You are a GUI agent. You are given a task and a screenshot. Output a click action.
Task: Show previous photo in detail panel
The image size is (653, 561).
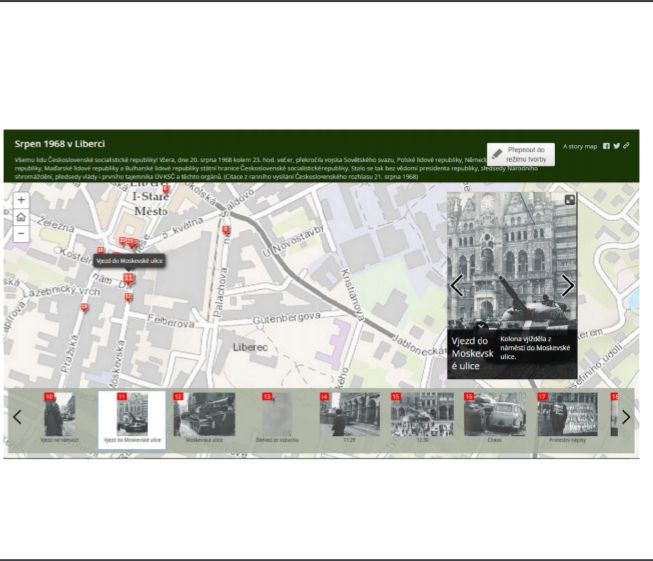(457, 286)
